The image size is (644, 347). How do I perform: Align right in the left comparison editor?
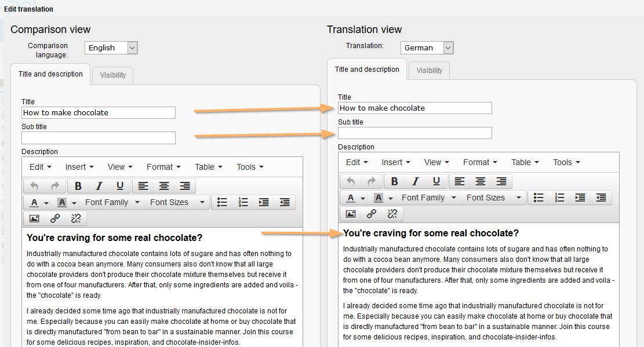(x=185, y=186)
